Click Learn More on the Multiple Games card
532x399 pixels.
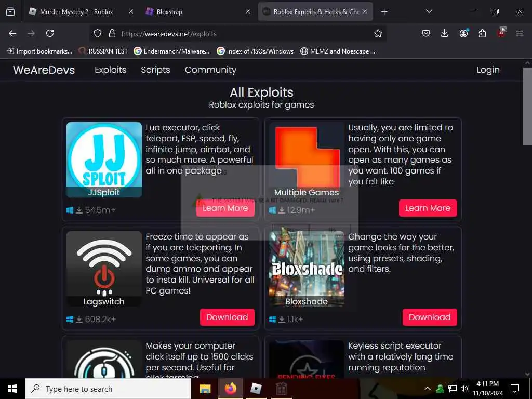pyautogui.click(x=428, y=208)
